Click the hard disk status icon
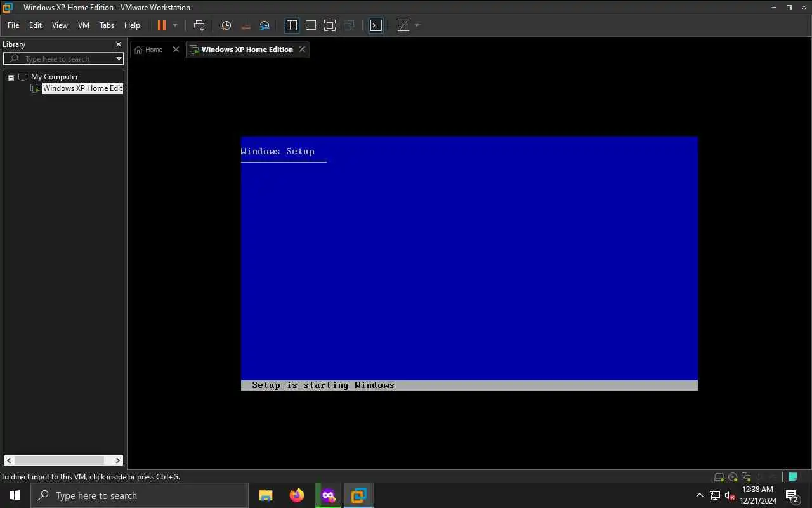This screenshot has height=508, width=812. (719, 477)
